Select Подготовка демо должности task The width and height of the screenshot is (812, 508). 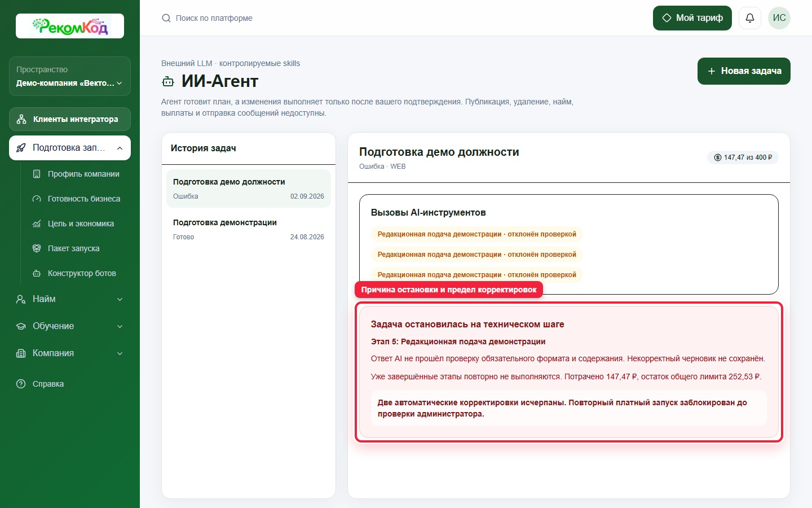tap(249, 189)
